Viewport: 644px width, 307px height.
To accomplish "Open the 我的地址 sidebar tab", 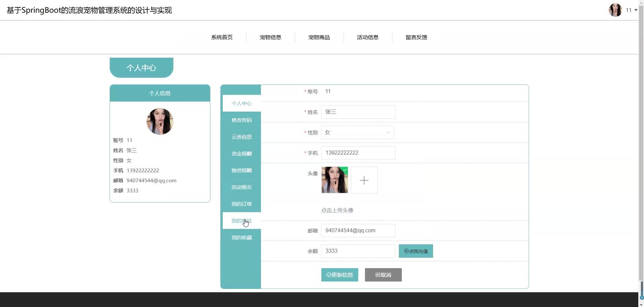I will (x=241, y=221).
